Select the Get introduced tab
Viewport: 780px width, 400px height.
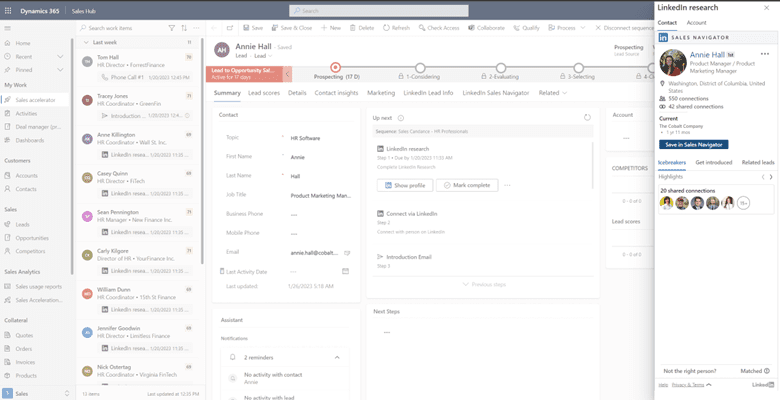pyautogui.click(x=713, y=162)
